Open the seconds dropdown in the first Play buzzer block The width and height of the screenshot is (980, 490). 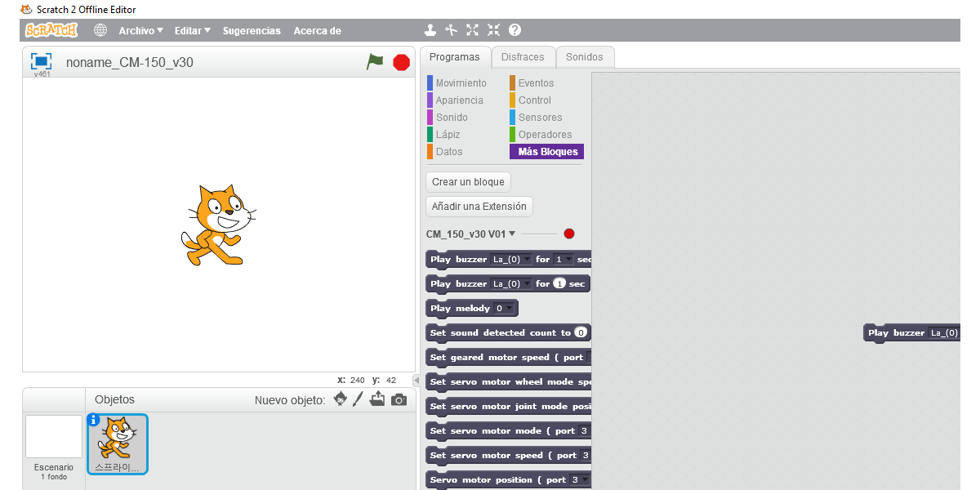pyautogui.click(x=563, y=260)
